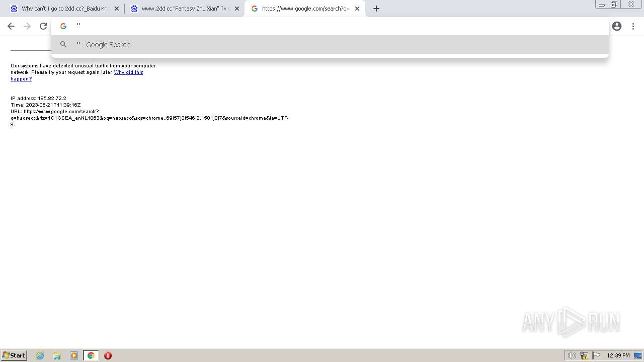Screen dimensions: 644x362
Task: Reload the current page
Action: tap(43, 26)
